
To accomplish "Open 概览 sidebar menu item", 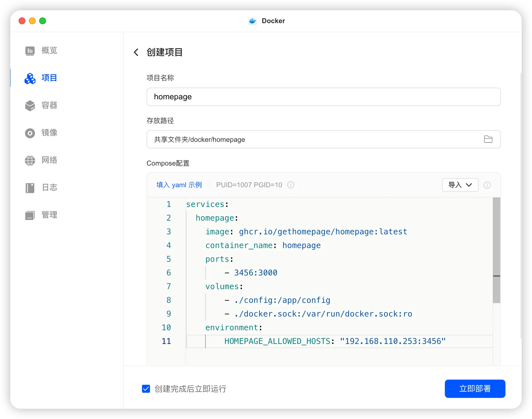I will coord(49,51).
